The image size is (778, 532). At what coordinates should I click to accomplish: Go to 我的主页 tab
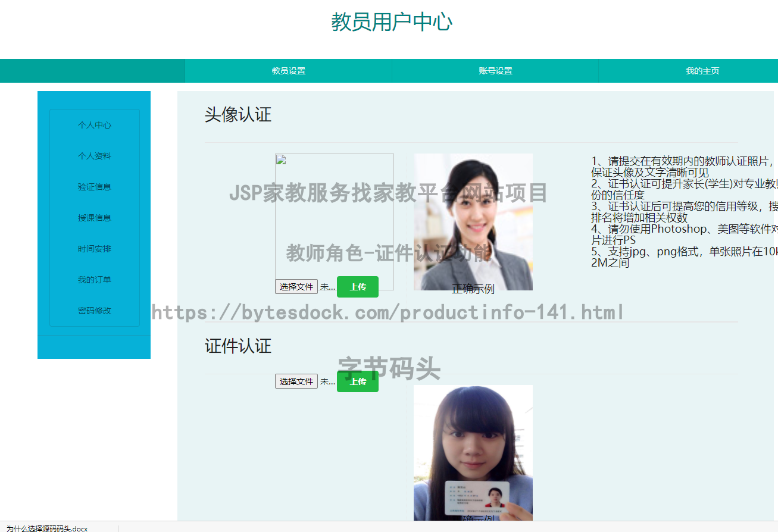pyautogui.click(x=702, y=71)
